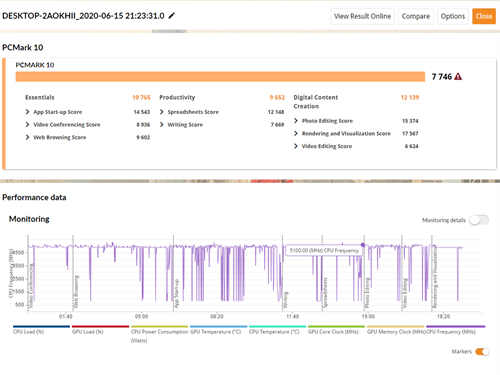
Task: Click the Spreadsheets marker line on chart
Action: [x=322, y=273]
